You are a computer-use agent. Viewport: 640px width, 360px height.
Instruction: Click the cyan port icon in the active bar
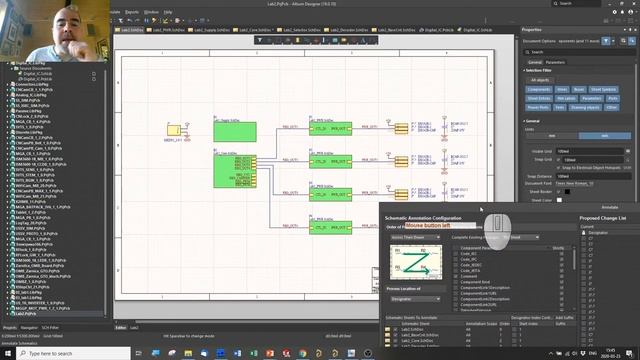click(335, 40)
